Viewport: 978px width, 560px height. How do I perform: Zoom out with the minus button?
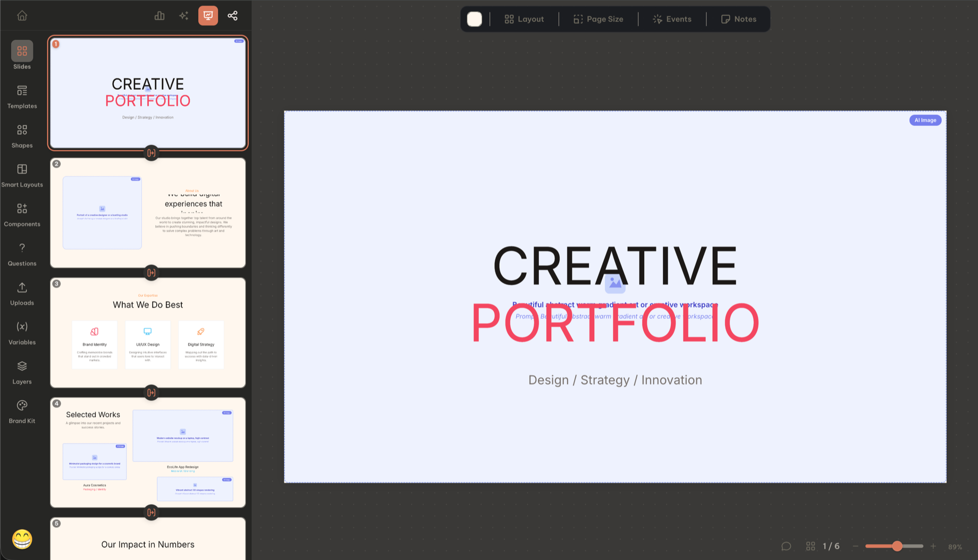tap(855, 546)
